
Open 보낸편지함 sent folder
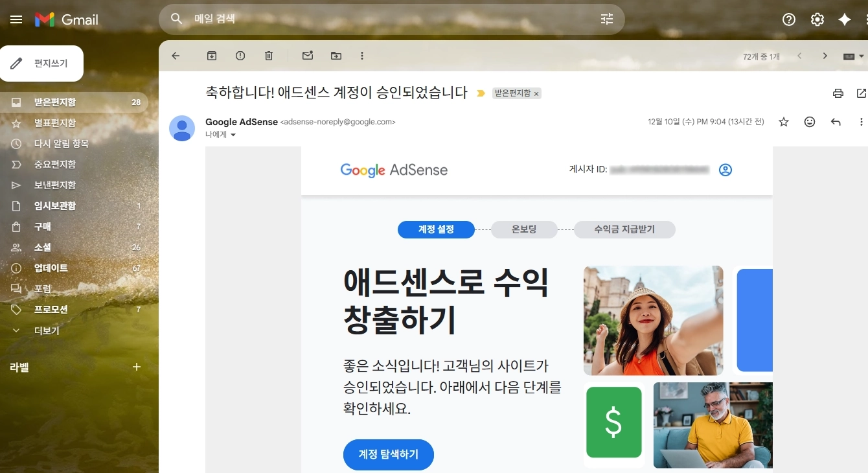74,185
